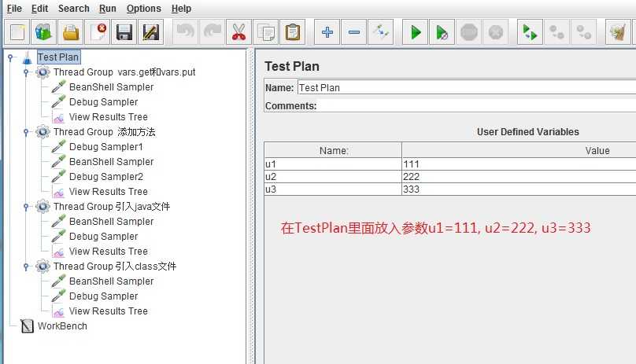Click Remote Stop All icon
Viewport: 636px width, 364px height.
[x=557, y=32]
